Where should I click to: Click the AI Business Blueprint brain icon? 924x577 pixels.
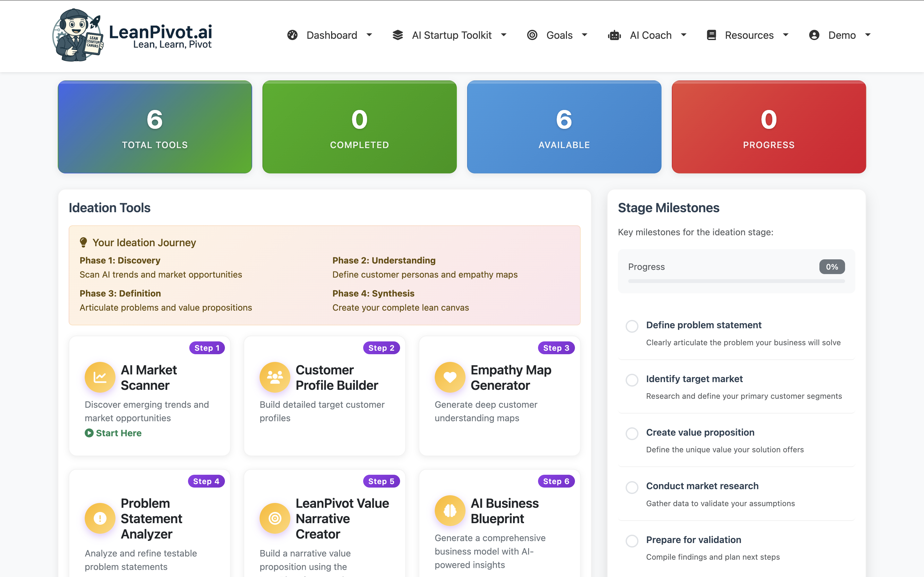point(450,511)
